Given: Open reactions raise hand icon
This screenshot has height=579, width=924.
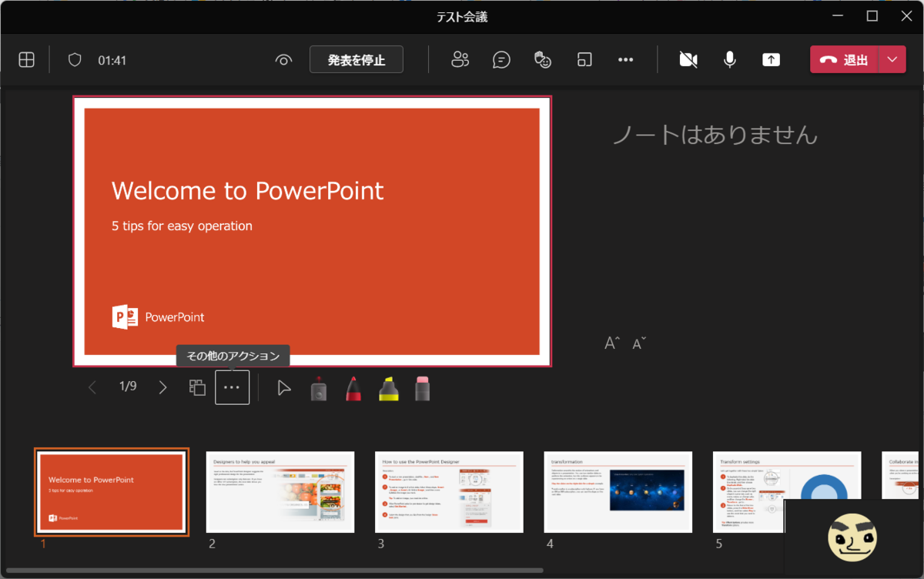Looking at the screenshot, I should click(x=543, y=60).
